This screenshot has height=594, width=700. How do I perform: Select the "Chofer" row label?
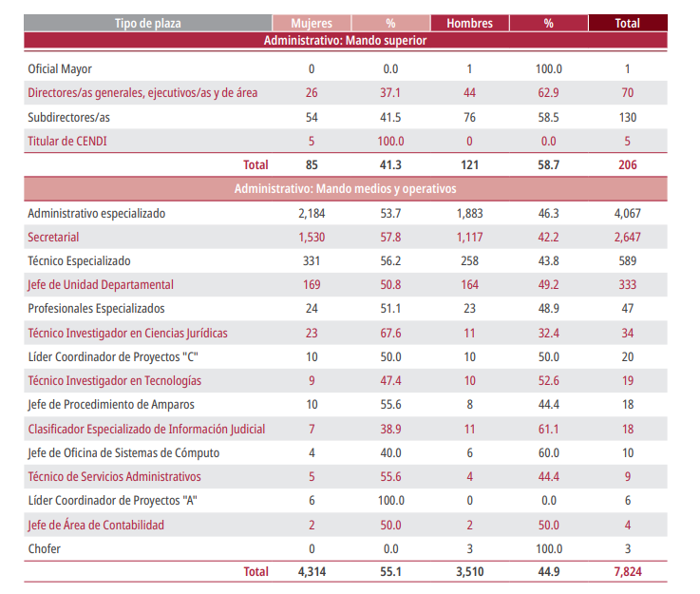tap(44, 548)
